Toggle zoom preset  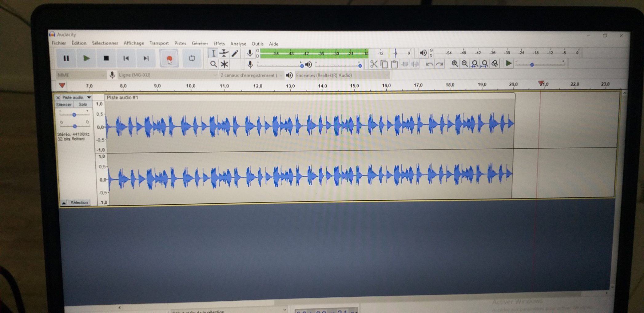click(x=495, y=64)
